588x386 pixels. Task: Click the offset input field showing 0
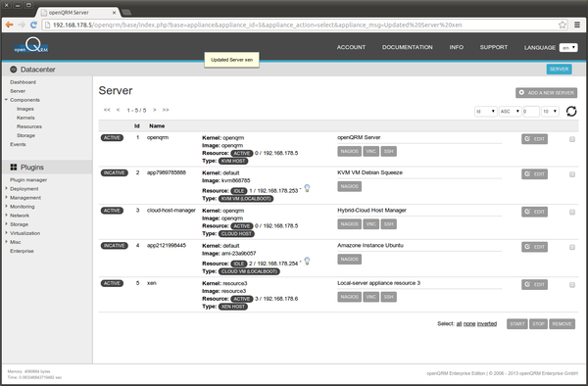(x=531, y=112)
